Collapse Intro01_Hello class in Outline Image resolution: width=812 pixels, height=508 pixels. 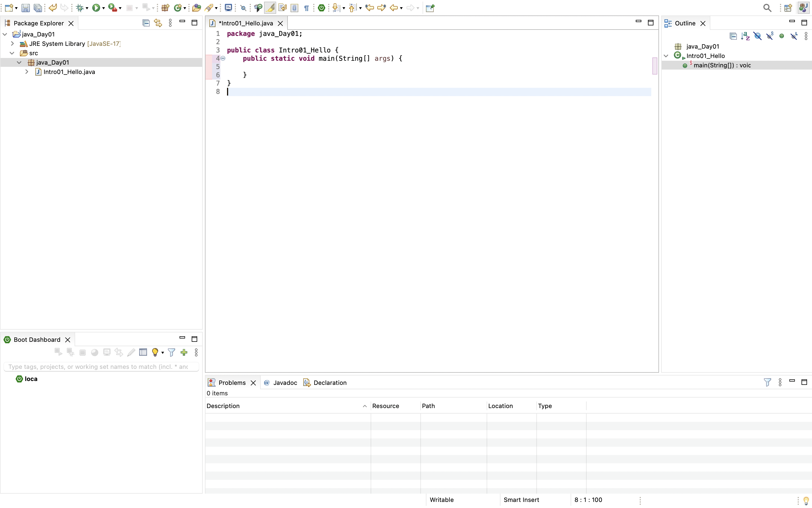pos(666,56)
